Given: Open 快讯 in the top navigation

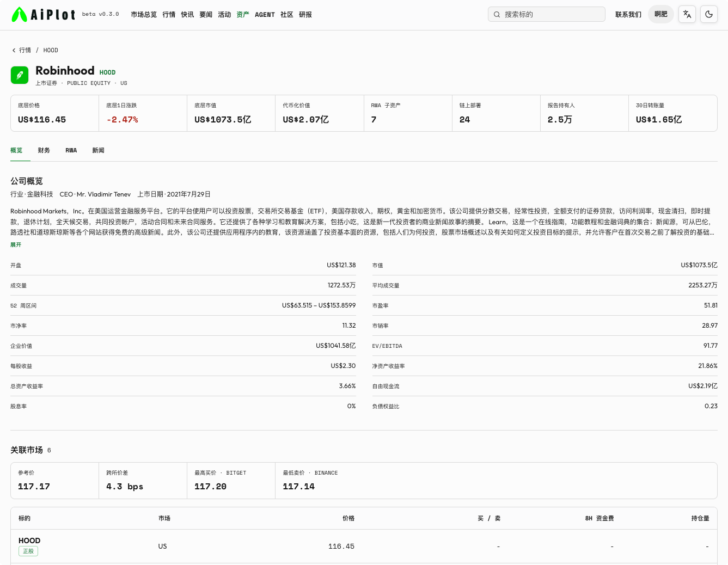Looking at the screenshot, I should (x=187, y=15).
